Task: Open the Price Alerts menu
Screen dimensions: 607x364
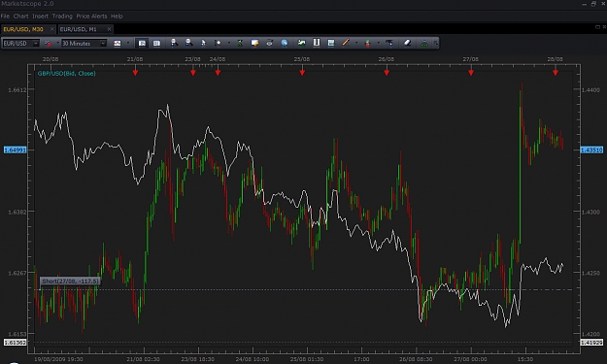Action: click(x=91, y=17)
